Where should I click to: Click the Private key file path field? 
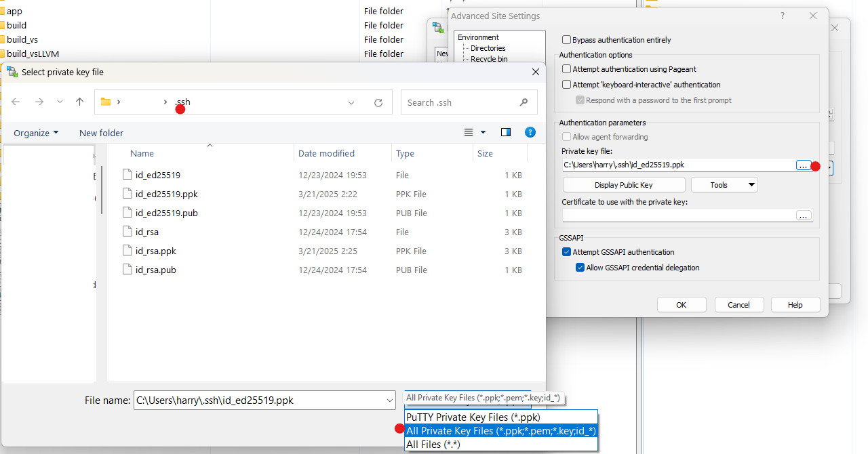[678, 165]
